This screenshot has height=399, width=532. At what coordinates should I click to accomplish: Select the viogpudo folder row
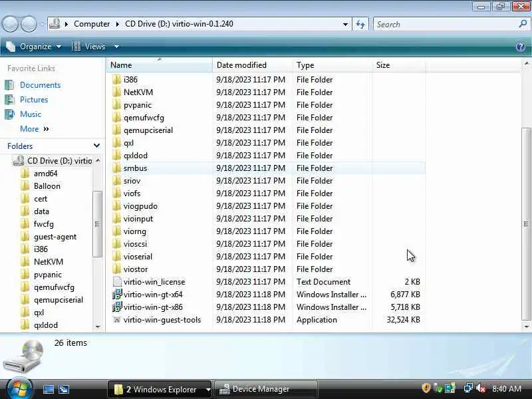coord(267,206)
